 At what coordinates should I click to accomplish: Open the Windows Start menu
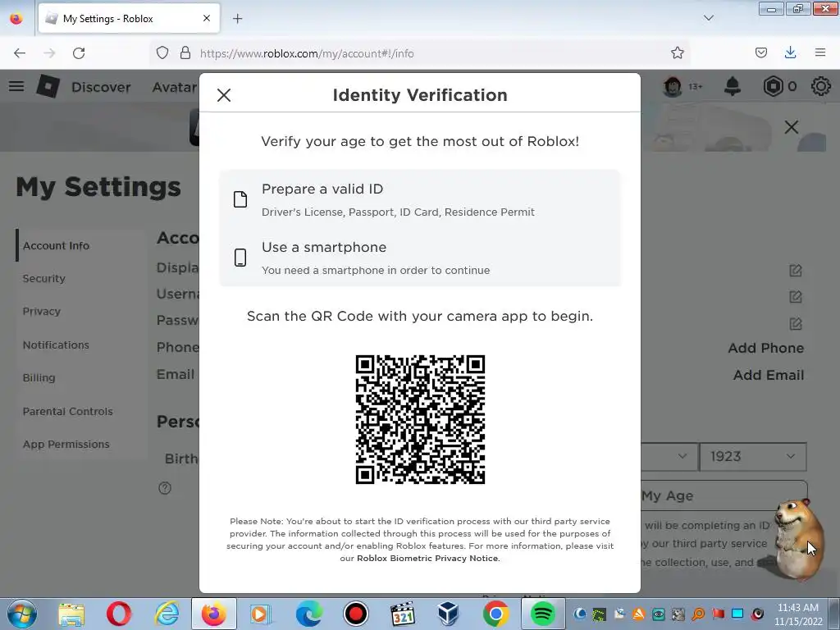coord(22,614)
